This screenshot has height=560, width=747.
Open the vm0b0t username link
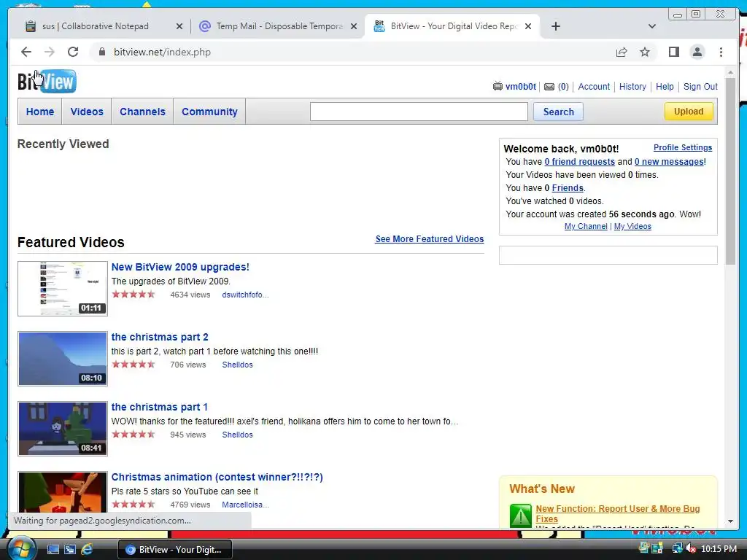point(521,87)
